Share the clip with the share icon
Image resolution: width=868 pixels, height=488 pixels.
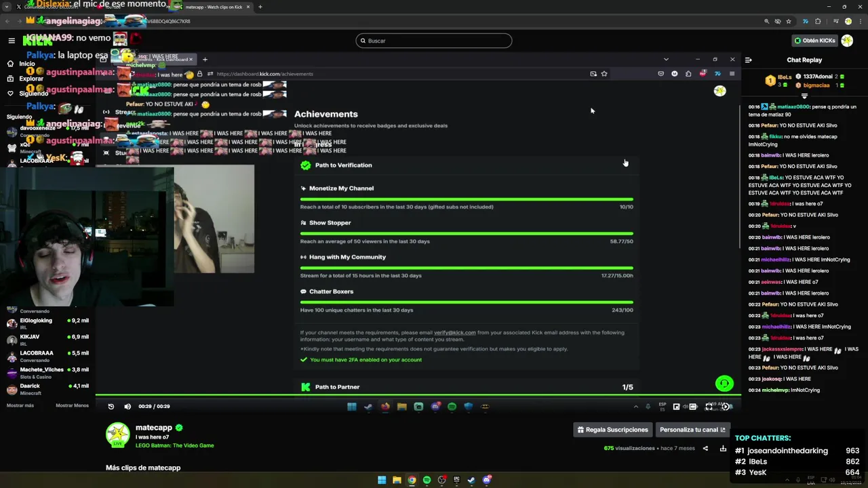[x=705, y=448]
